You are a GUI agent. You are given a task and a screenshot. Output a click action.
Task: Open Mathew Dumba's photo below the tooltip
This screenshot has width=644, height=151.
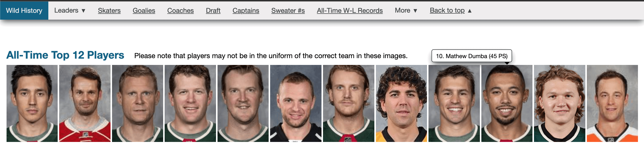(x=507, y=103)
